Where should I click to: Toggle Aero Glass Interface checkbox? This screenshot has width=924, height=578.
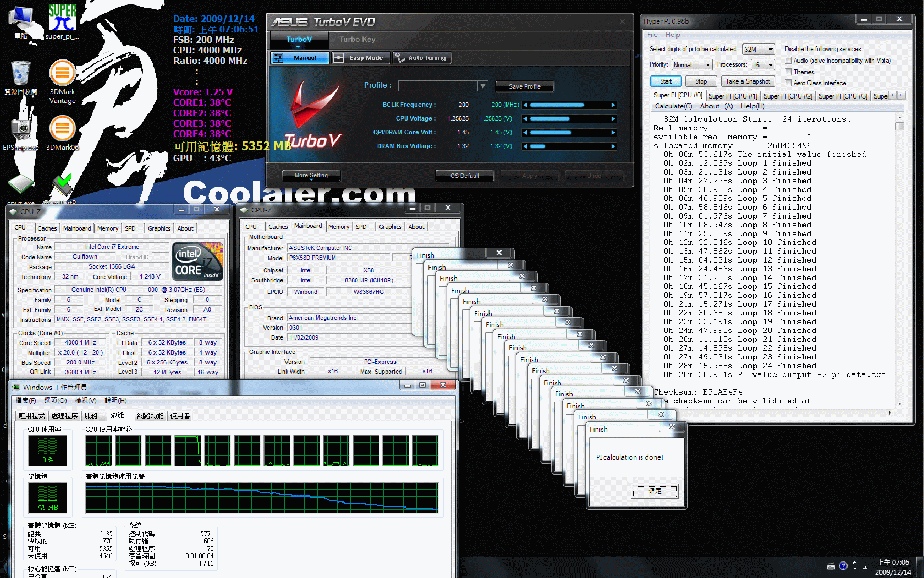(x=788, y=83)
